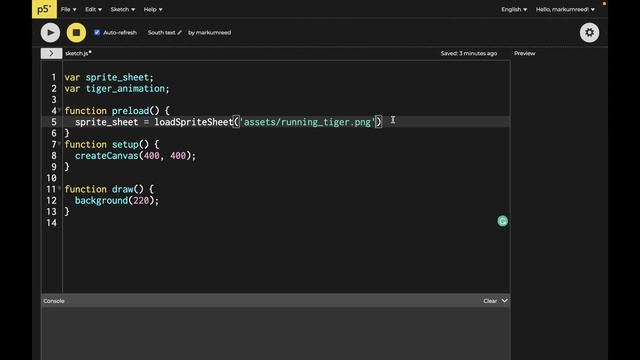Click the Preview panel label
640x360 pixels.
click(x=524, y=53)
